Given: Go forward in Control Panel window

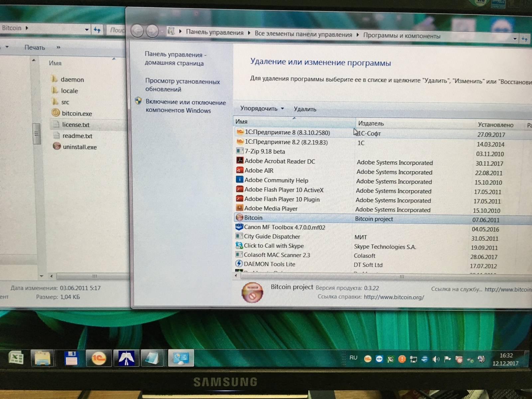Looking at the screenshot, I should 152,32.
